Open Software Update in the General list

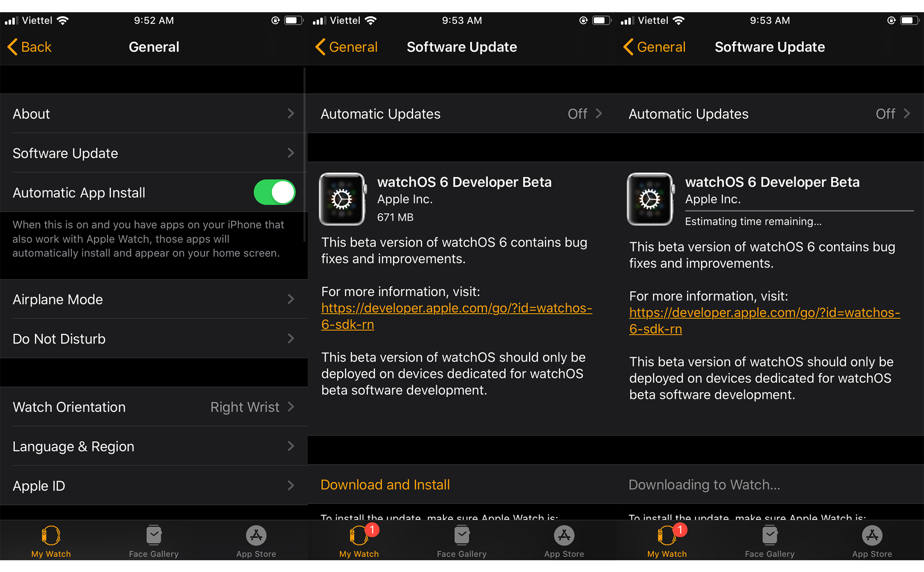[x=154, y=153]
